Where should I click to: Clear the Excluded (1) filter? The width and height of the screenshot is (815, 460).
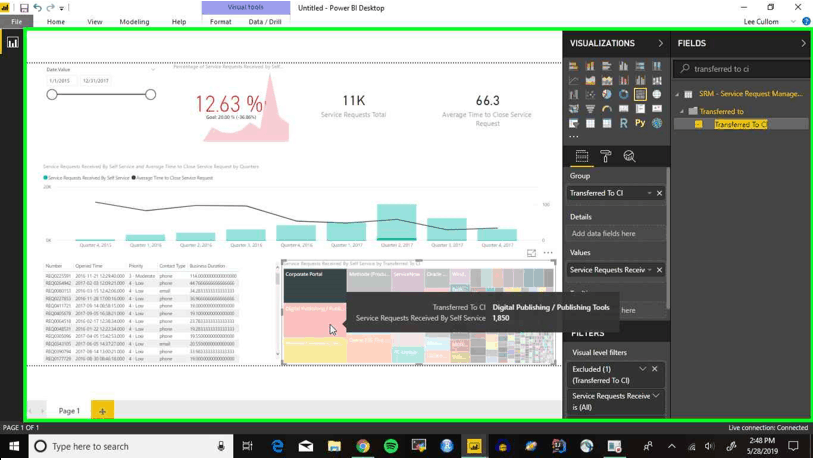pos(654,369)
